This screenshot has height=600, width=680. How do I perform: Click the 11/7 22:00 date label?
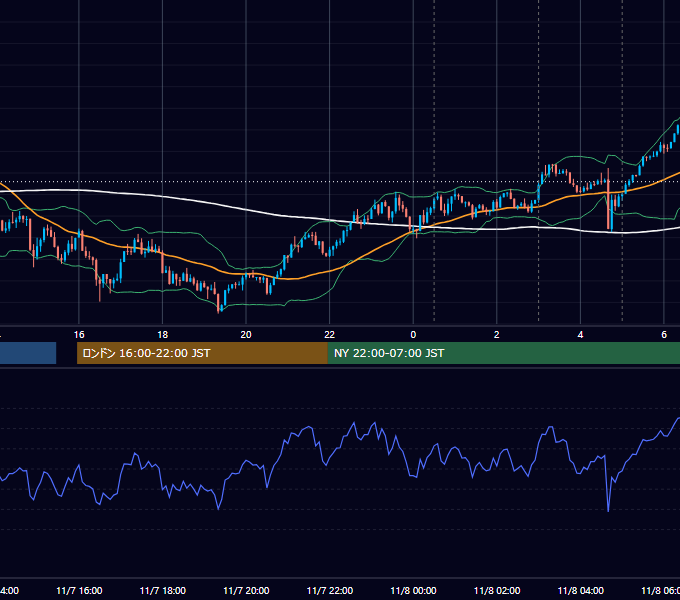point(330,591)
